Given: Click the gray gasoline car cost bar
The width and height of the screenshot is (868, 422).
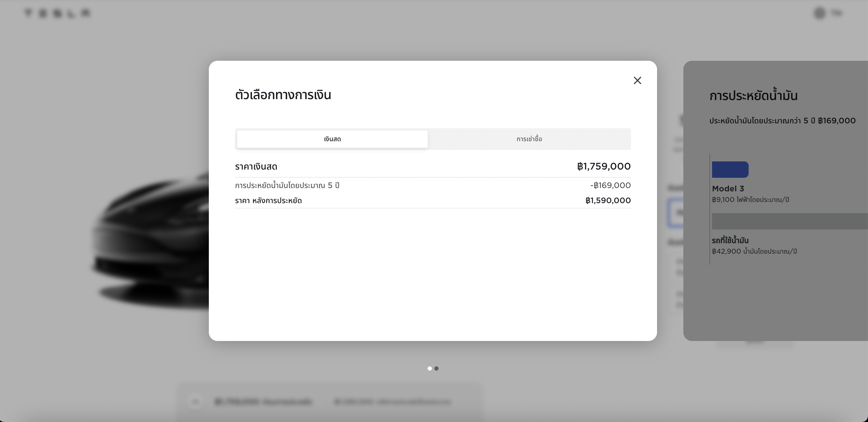Looking at the screenshot, I should coord(790,221).
